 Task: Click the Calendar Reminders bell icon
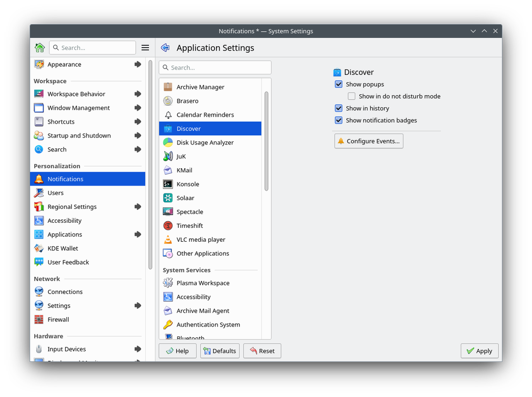coord(168,115)
